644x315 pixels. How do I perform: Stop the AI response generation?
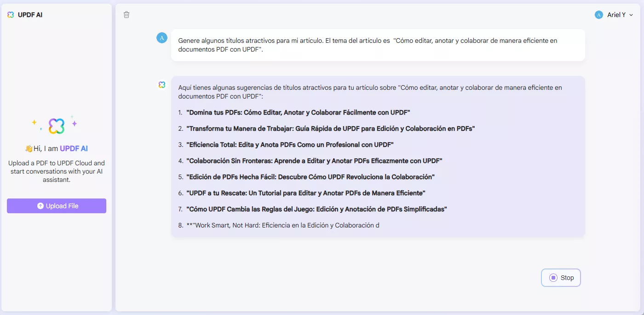[561, 278]
